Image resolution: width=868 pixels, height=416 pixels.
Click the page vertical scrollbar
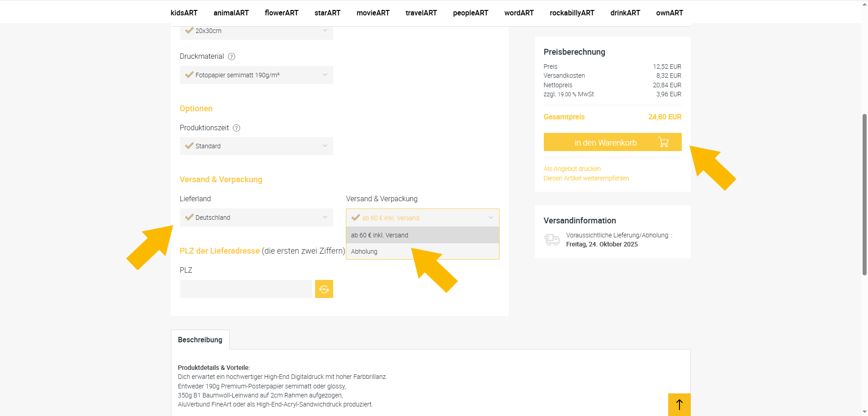tap(864, 194)
